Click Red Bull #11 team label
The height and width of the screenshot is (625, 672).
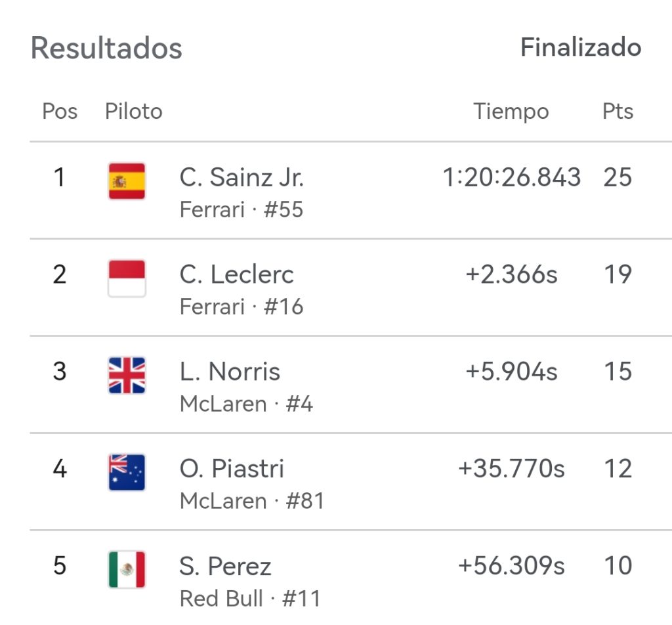(x=250, y=599)
